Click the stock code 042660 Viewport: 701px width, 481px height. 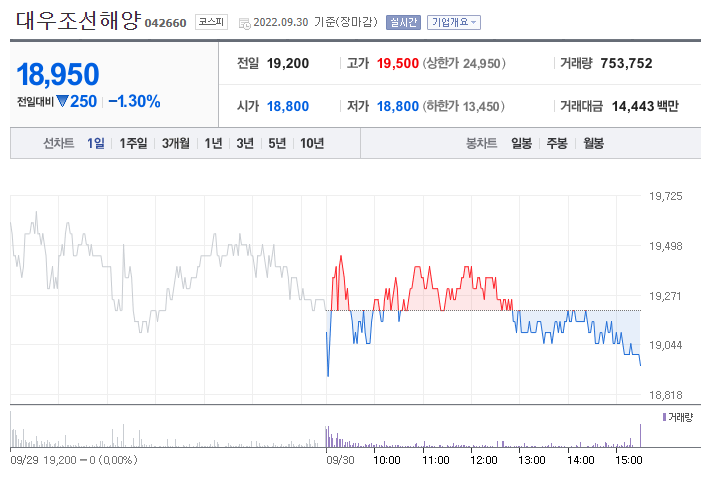[x=165, y=23]
